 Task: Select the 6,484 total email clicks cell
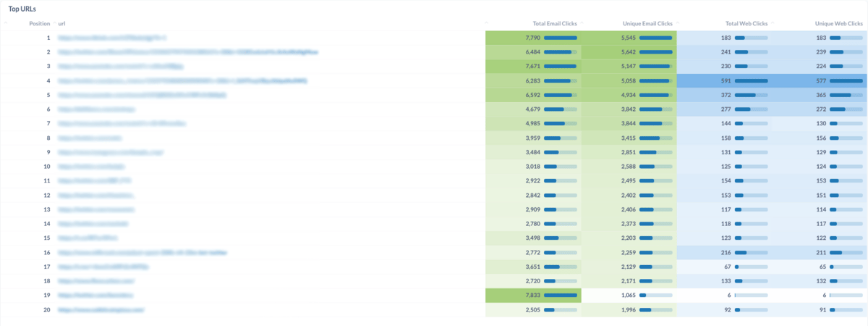point(532,52)
